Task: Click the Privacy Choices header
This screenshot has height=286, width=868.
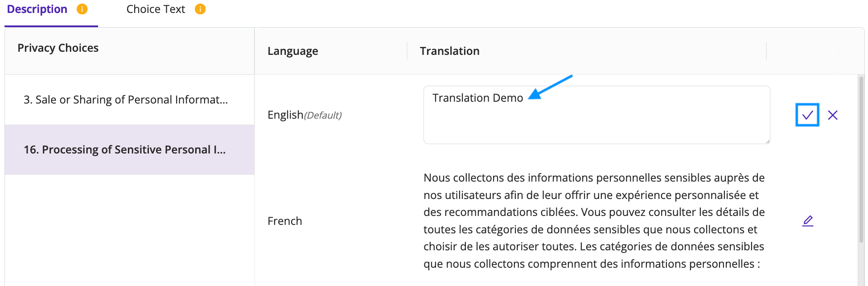Action: click(58, 48)
